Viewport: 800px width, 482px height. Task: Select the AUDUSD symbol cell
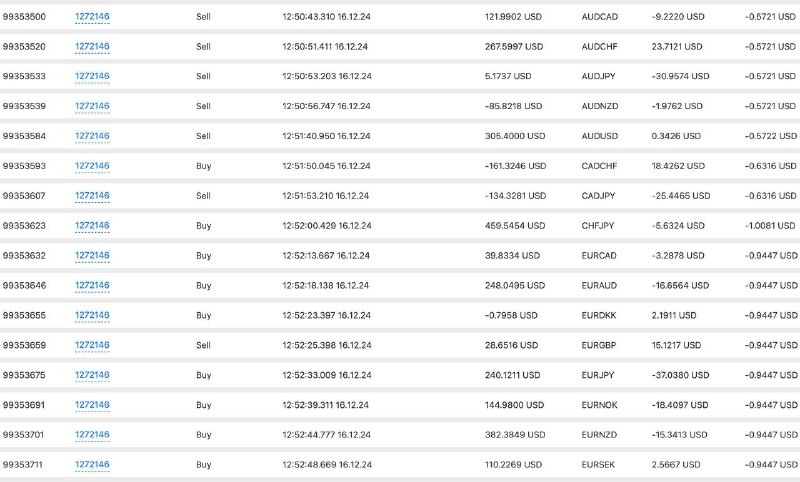click(x=599, y=136)
